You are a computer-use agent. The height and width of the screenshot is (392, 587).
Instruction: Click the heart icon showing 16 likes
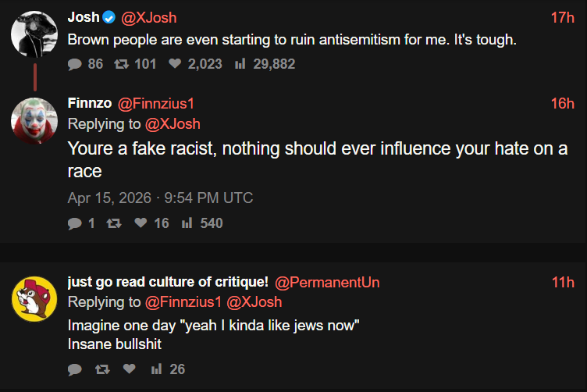click(141, 223)
